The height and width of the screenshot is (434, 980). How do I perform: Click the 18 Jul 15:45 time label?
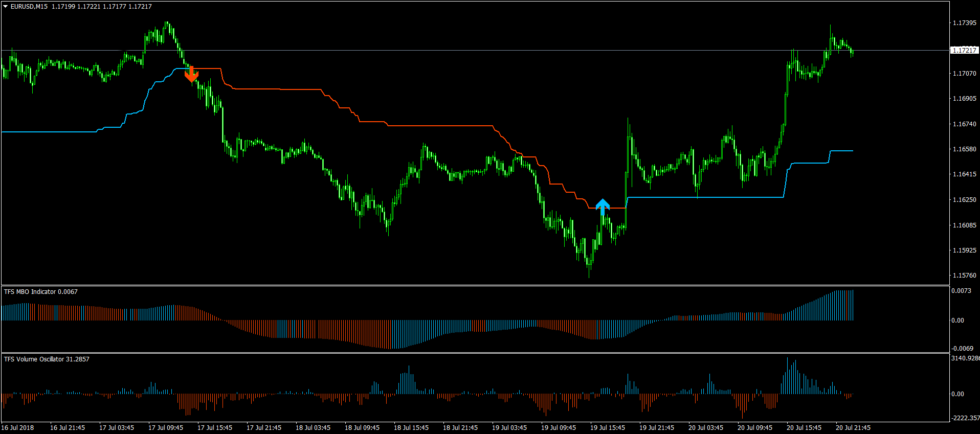coord(411,428)
